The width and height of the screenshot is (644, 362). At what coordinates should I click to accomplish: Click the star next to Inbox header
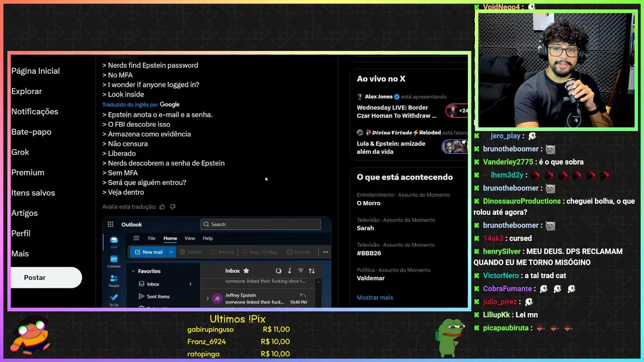246,270
